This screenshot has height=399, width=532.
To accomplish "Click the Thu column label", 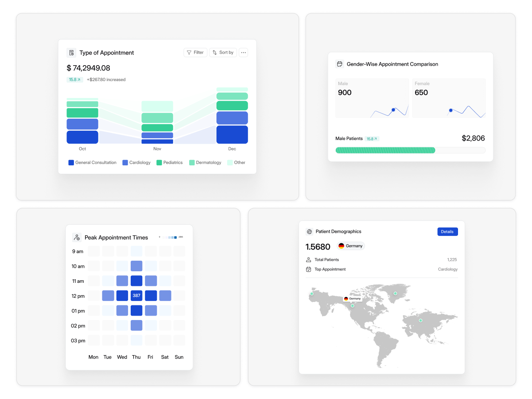I will point(136,357).
